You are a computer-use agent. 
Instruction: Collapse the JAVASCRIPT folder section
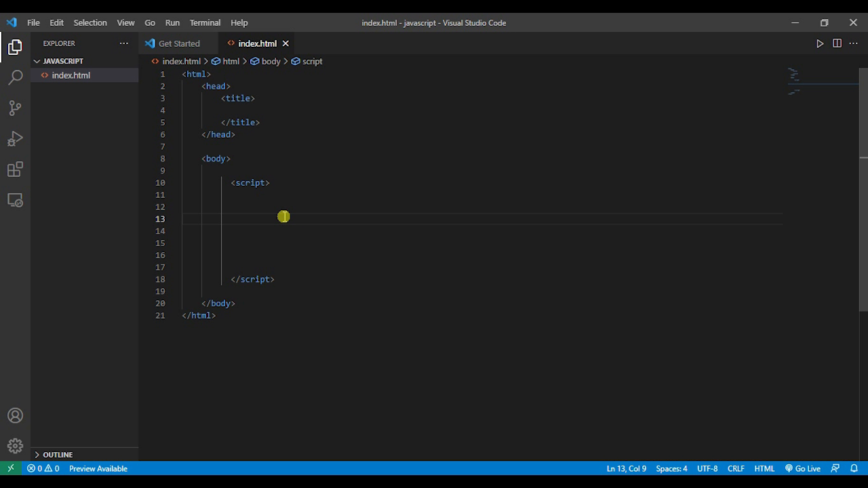tap(63, 61)
